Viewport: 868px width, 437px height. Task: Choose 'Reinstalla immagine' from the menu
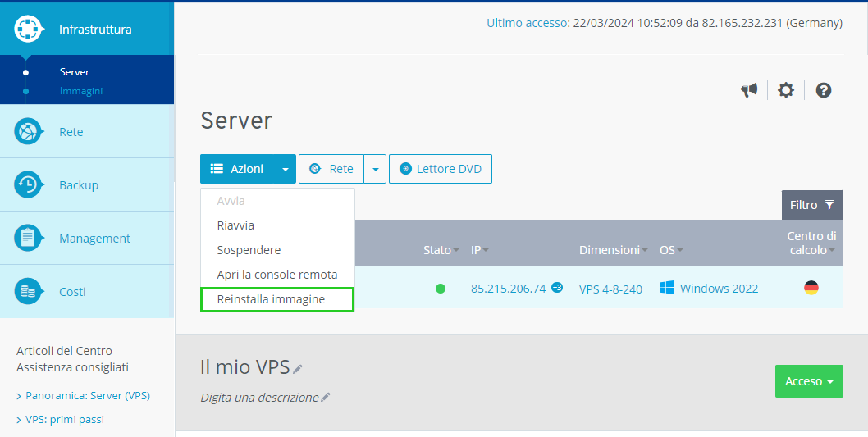(277, 300)
